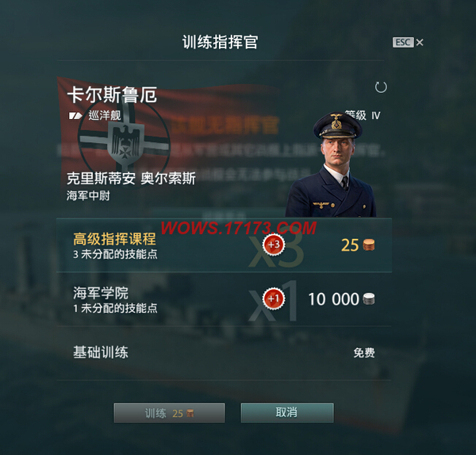Select 高级指挥课程 training option

224,245
